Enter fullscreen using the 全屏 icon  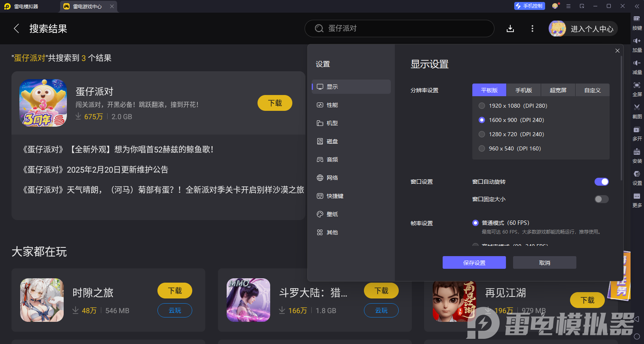click(x=637, y=89)
